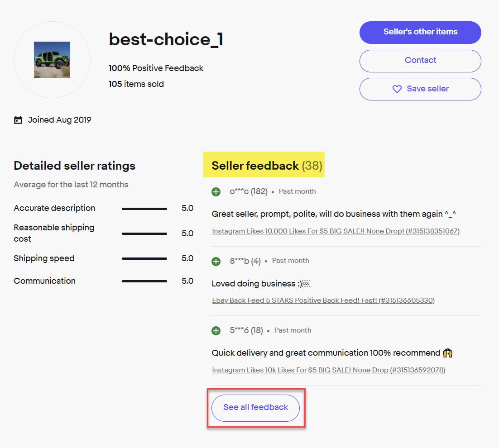This screenshot has height=448, width=499.
Task: Click the Seller feedback heading
Action: [255, 166]
